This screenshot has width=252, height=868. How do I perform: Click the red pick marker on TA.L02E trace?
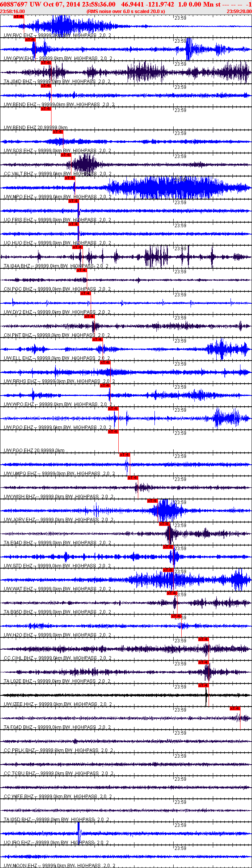pos(204,662)
